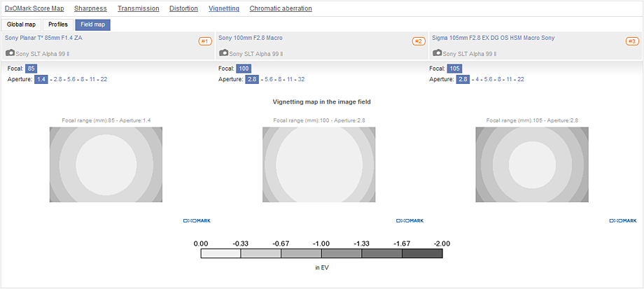Image resolution: width=644 pixels, height=289 pixels.
Task: Select the Profiles view button
Action: click(58, 24)
